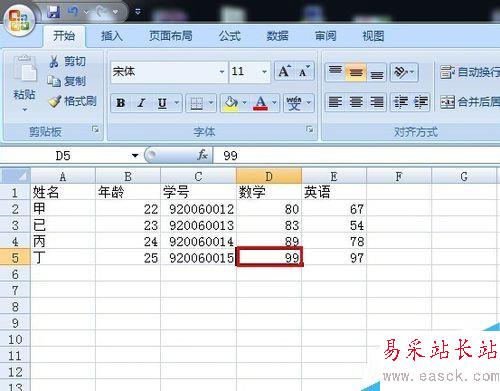Viewport: 500px width, 391px height.
Task: Select the cell containing 97
Action: point(334,258)
